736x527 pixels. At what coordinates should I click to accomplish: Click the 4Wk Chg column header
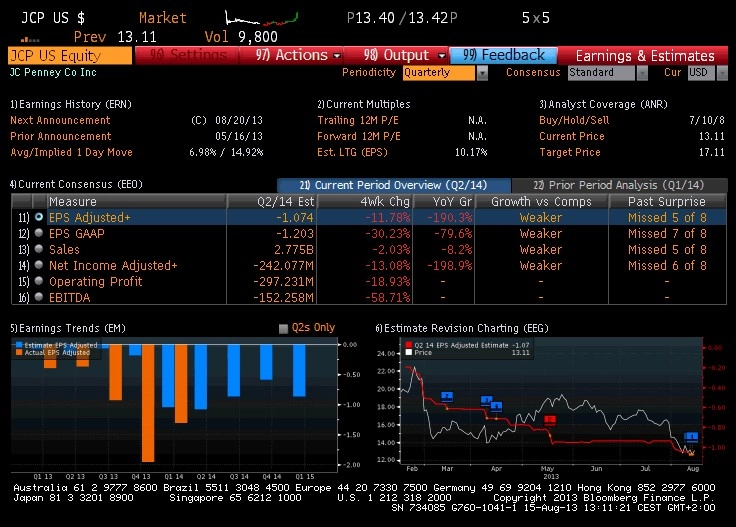[x=365, y=201]
